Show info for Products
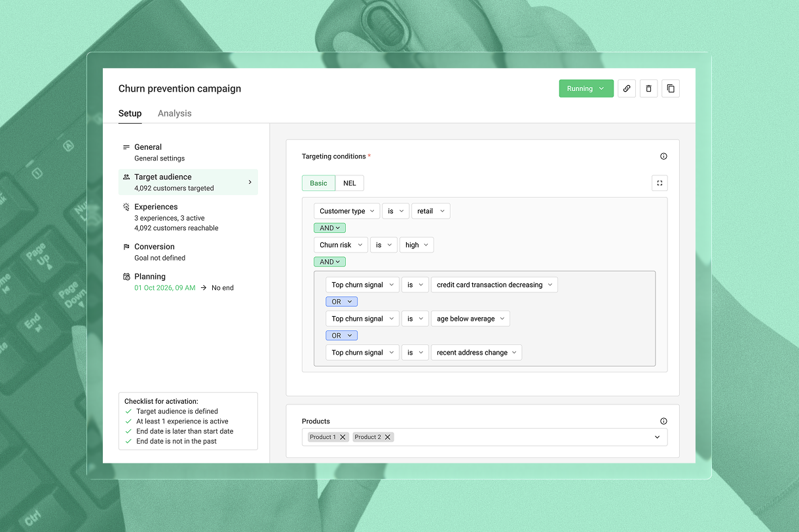799x532 pixels. [663, 421]
